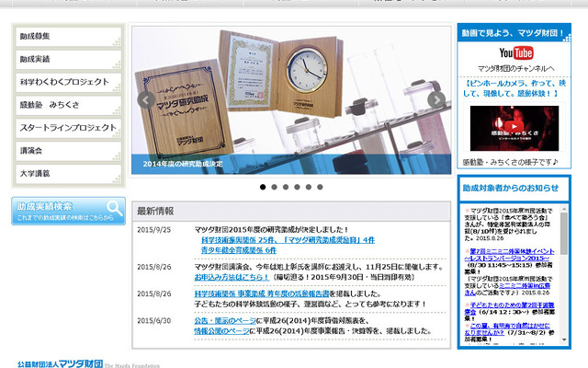This screenshot has width=588, height=368.
Task: Click scroll-up arrow in お知らせ panel
Action: point(564,209)
